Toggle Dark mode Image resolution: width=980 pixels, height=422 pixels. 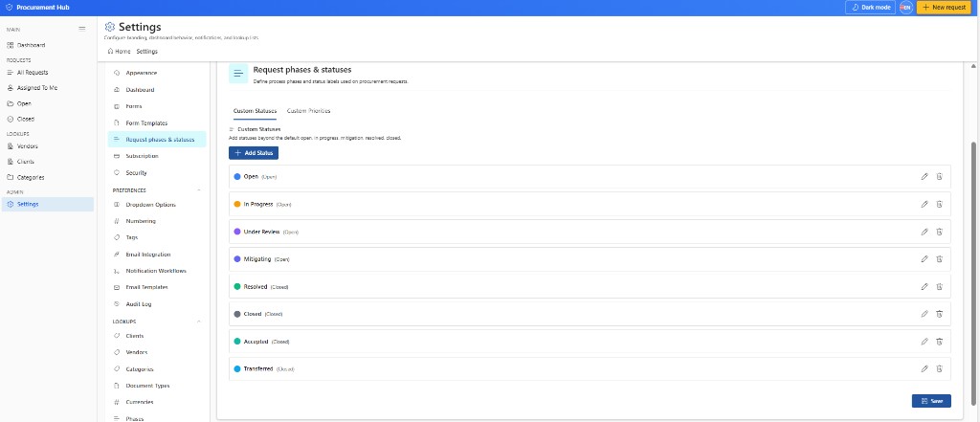[870, 8]
